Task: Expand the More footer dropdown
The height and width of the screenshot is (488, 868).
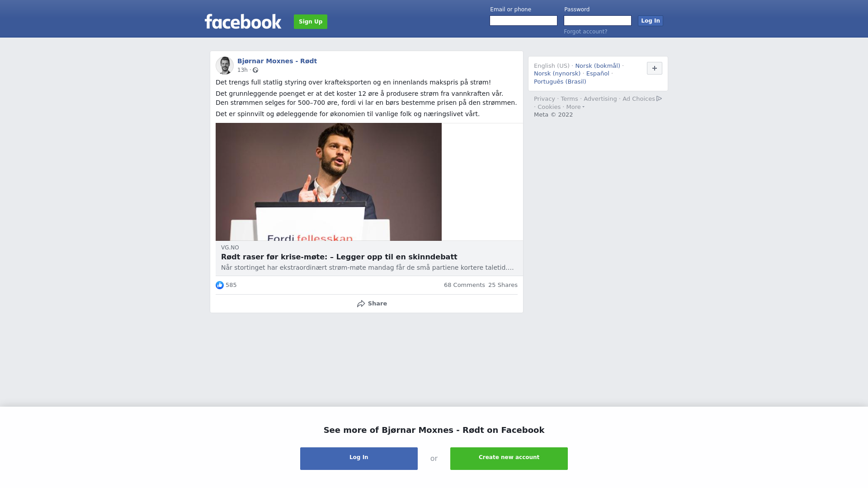Action: [x=575, y=107]
